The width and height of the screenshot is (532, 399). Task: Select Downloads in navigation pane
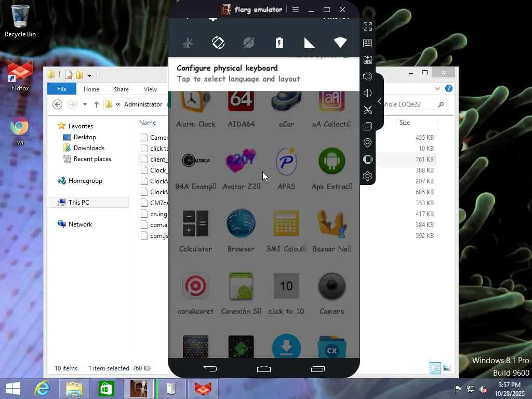coord(89,148)
